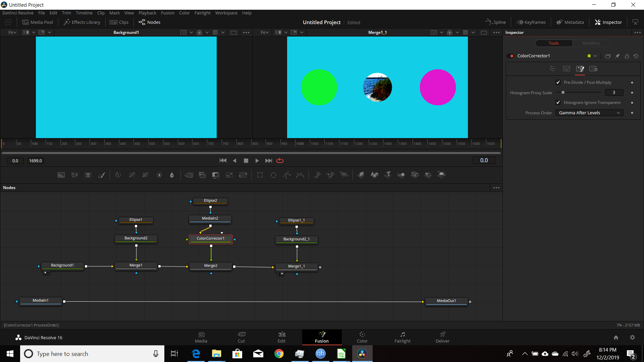Add a pRender particle node
Viewport: 644px width, 362px height.
point(344,175)
